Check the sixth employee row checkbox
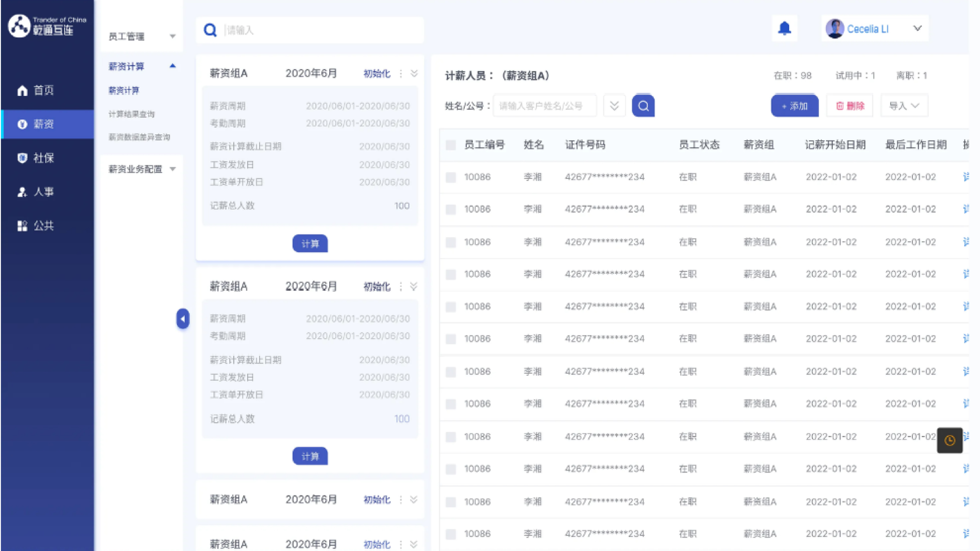This screenshot has width=980, height=551. (451, 339)
